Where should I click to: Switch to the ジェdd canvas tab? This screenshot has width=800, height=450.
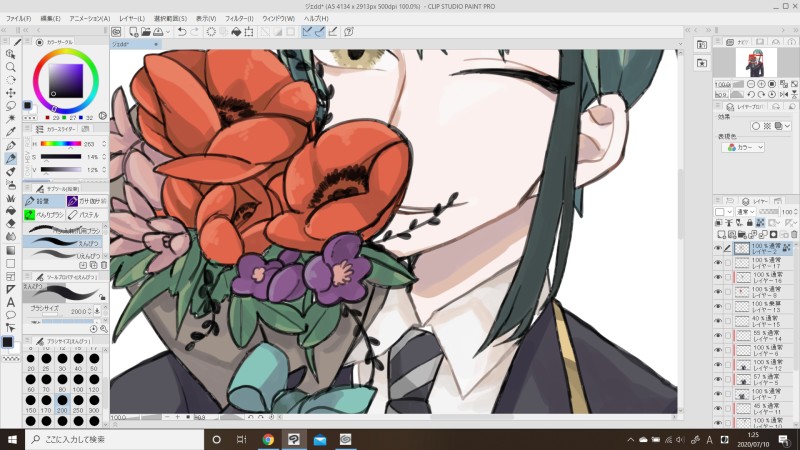pos(135,44)
